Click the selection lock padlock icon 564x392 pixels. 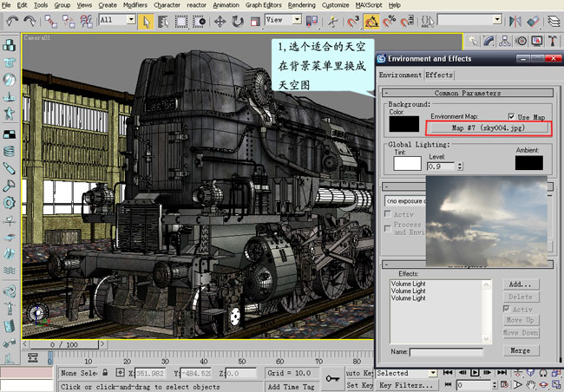click(105, 373)
